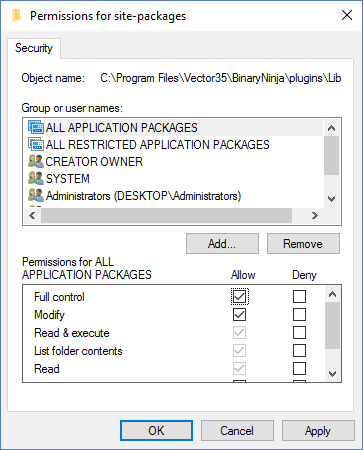This screenshot has width=363, height=450.
Task: Click user list scroll up arrow
Action: coord(331,128)
